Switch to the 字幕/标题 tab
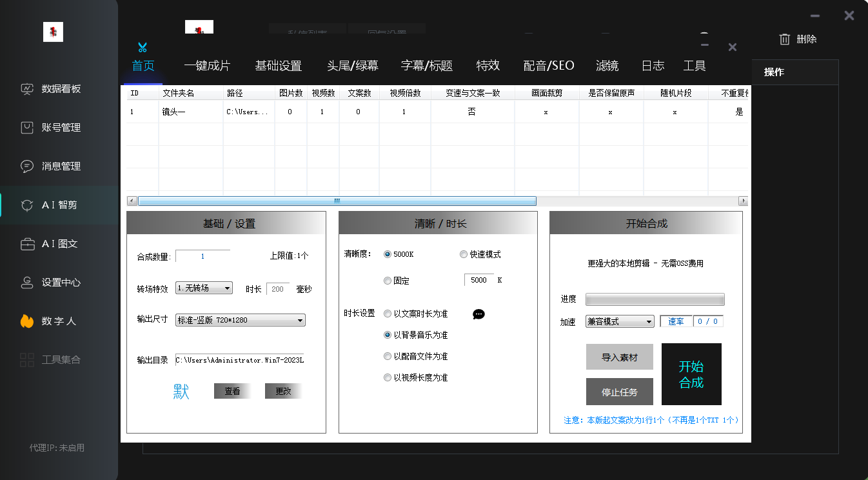This screenshot has height=480, width=868. pos(426,66)
